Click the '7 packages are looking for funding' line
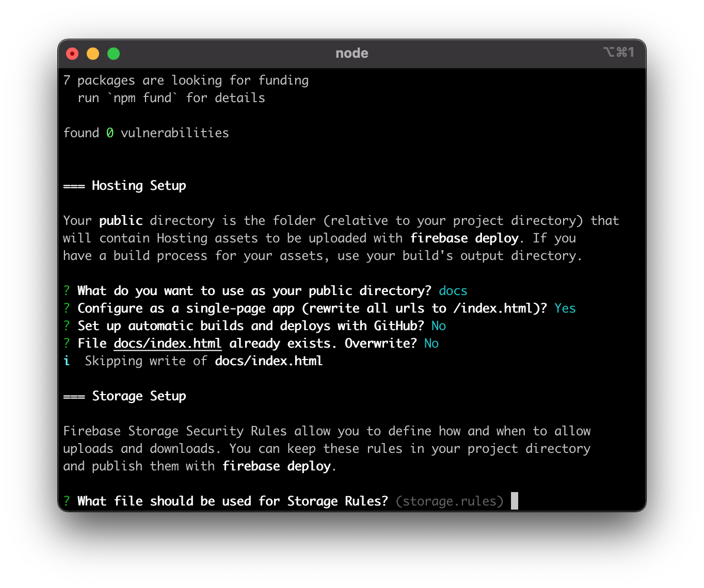Viewport: 704px width, 588px height. [186, 80]
